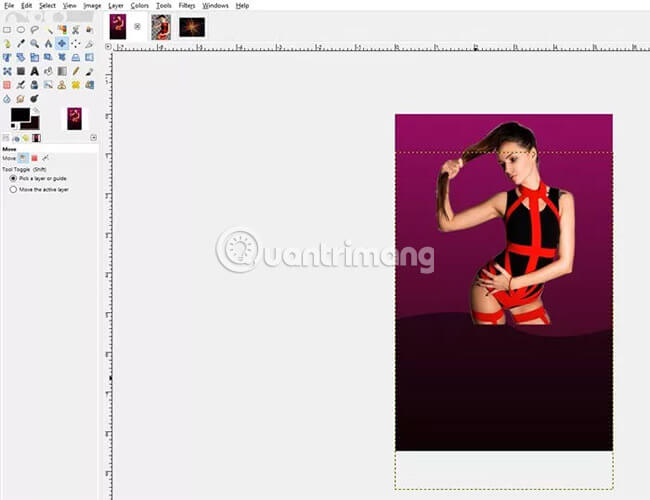Select the Clone stamp tool
The height and width of the screenshot is (500, 650).
[x=62, y=85]
